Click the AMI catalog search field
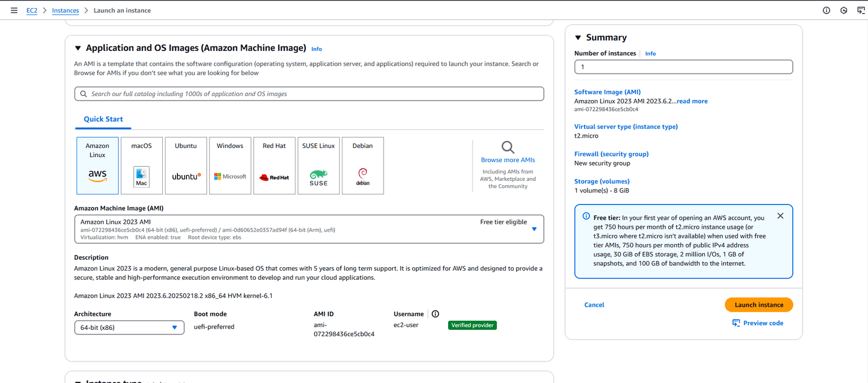The width and height of the screenshot is (868, 383). pyautogui.click(x=309, y=94)
